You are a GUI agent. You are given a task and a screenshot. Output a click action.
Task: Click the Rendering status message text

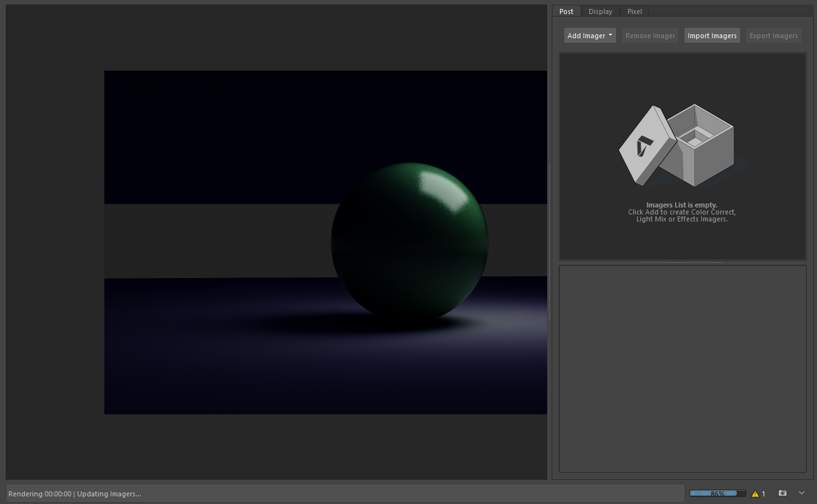[x=74, y=494]
